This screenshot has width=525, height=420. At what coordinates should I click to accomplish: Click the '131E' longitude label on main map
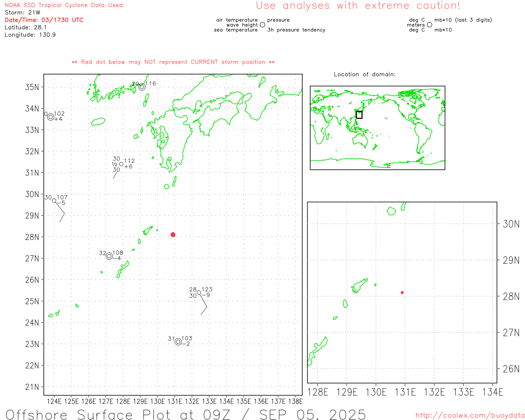click(175, 401)
